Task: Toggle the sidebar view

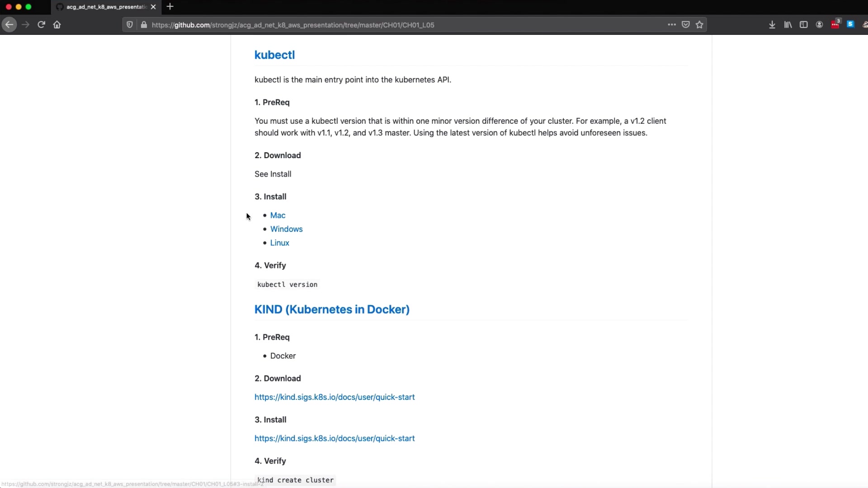Action: pyautogui.click(x=803, y=25)
